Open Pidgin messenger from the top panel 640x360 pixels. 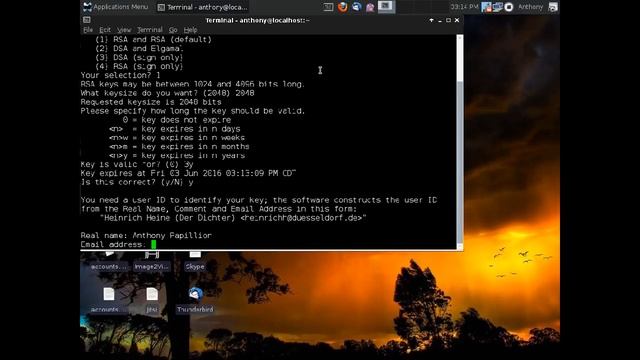(x=370, y=7)
